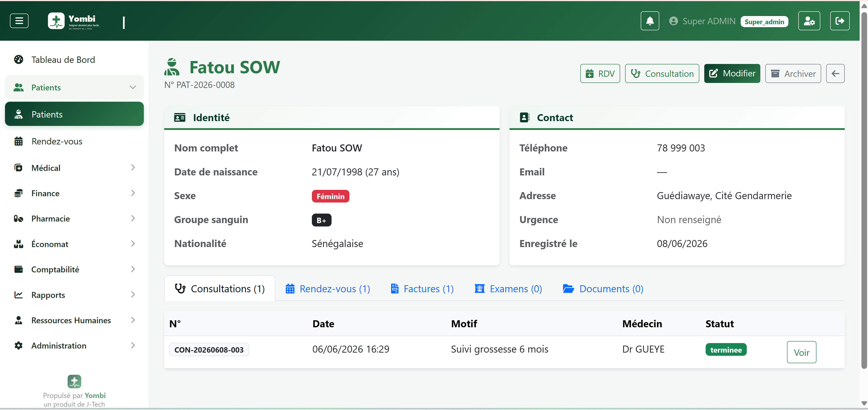Open the Rendez-vous sidebar item
Screen dimensions: 868x410
tap(74, 141)
